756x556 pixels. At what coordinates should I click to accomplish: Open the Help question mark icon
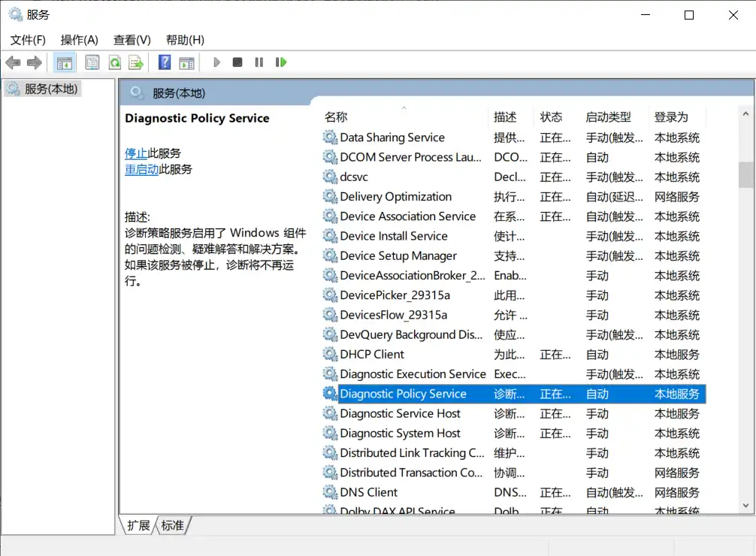pyautogui.click(x=165, y=62)
